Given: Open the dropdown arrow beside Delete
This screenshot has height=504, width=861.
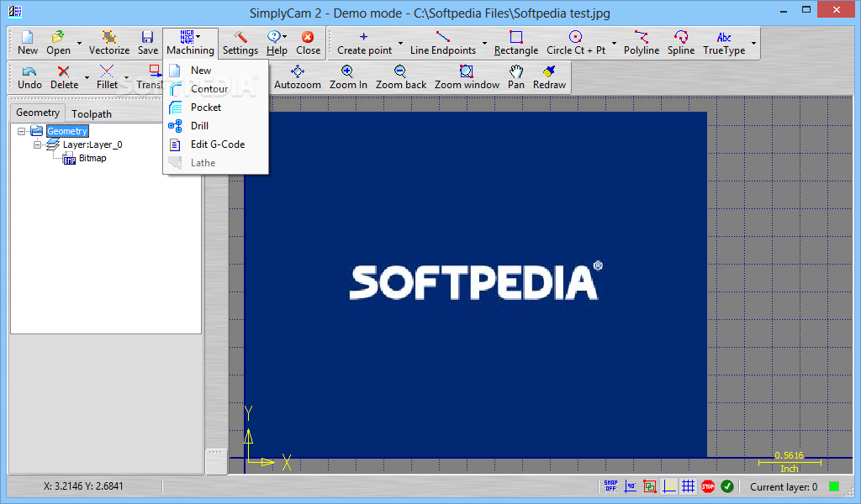Looking at the screenshot, I should click(x=87, y=78).
